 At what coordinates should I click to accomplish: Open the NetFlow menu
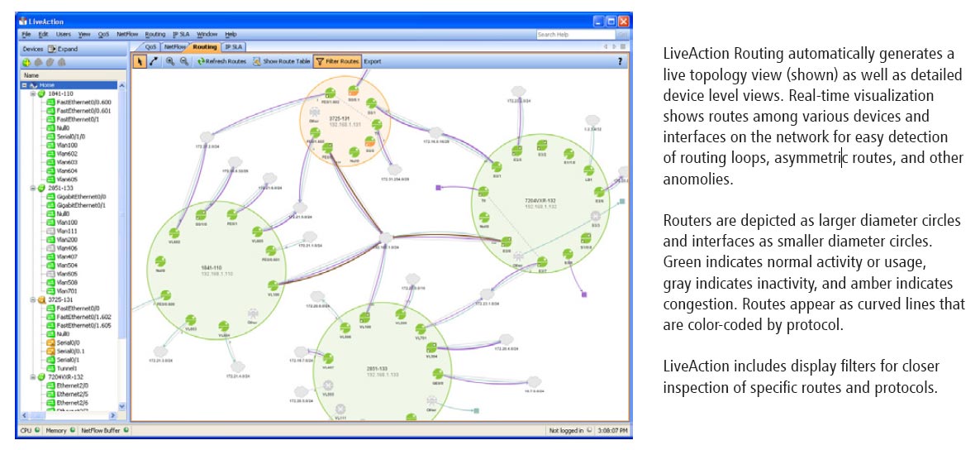point(127,35)
